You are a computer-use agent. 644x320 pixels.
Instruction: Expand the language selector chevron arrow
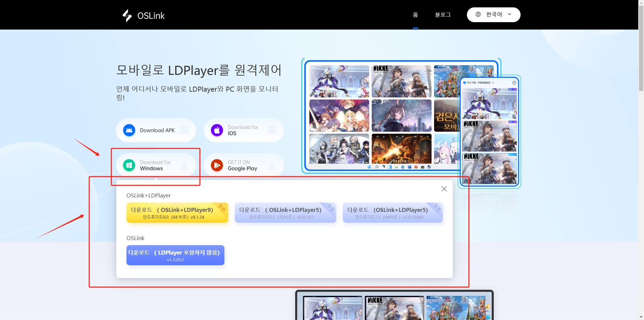(x=509, y=14)
